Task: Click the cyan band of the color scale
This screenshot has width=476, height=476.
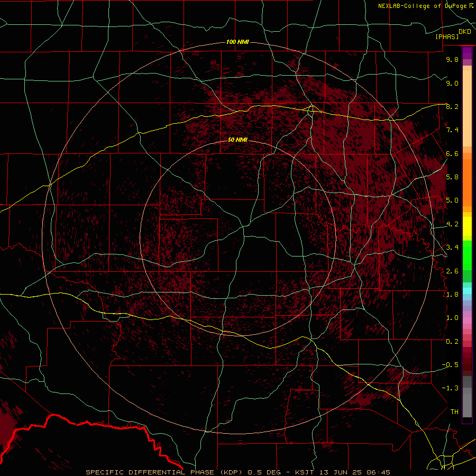Action: 467,291
